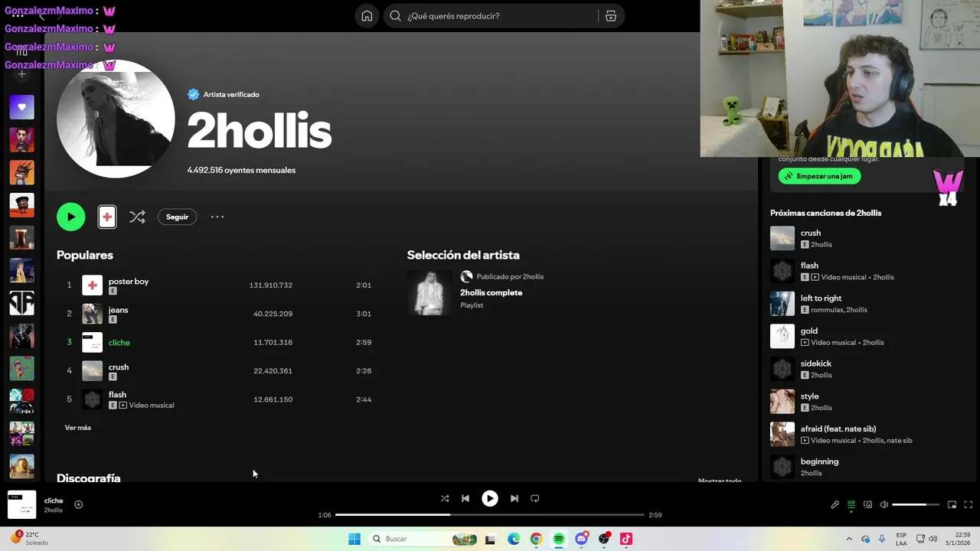Toggle repeat in the player bar
This screenshot has width=980, height=551.
535,498
